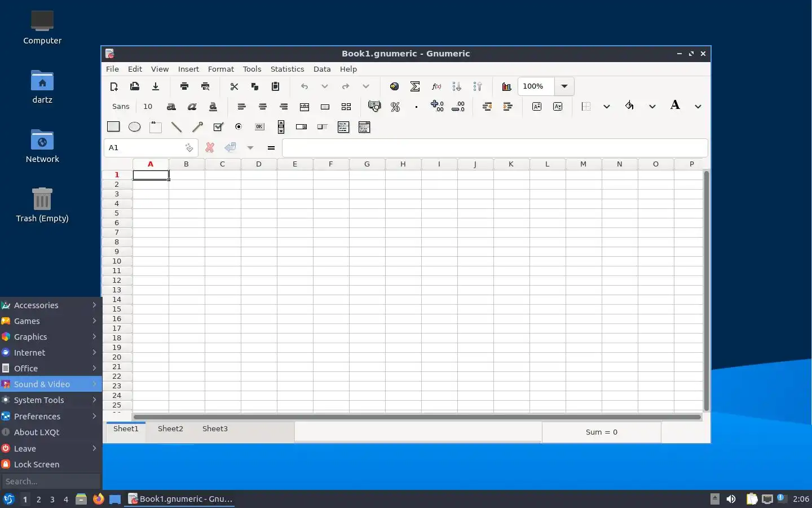Apply superscript formatting
Viewport: 812px width, 508px height.
[x=537, y=107]
